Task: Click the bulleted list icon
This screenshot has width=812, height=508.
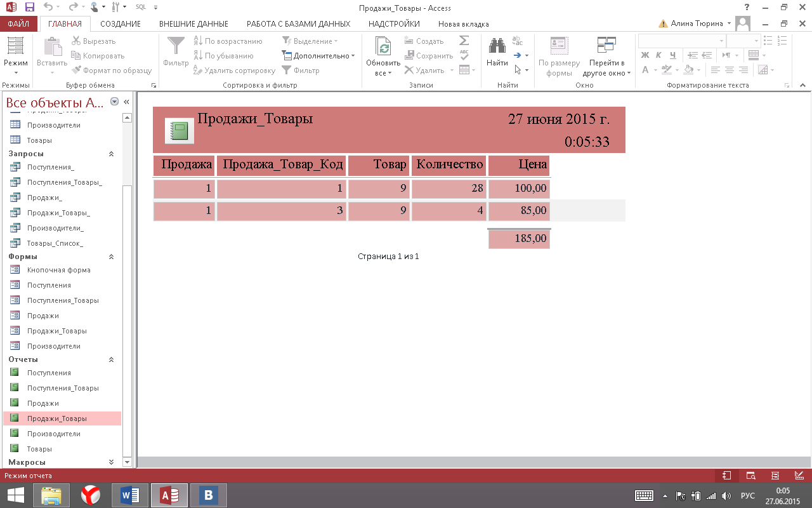Action: [767, 41]
